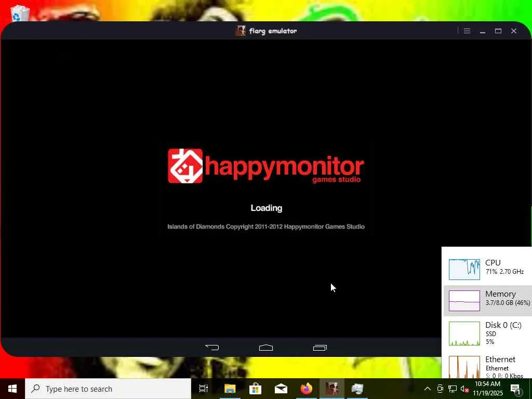Maximize the flarg emulator window
This screenshot has width=532, height=399.
point(498,31)
